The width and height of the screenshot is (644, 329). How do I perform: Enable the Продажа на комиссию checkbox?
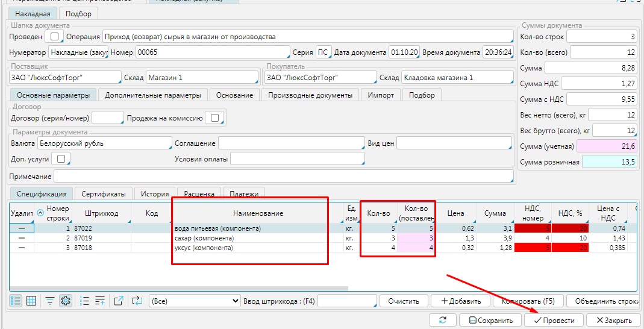213,118
